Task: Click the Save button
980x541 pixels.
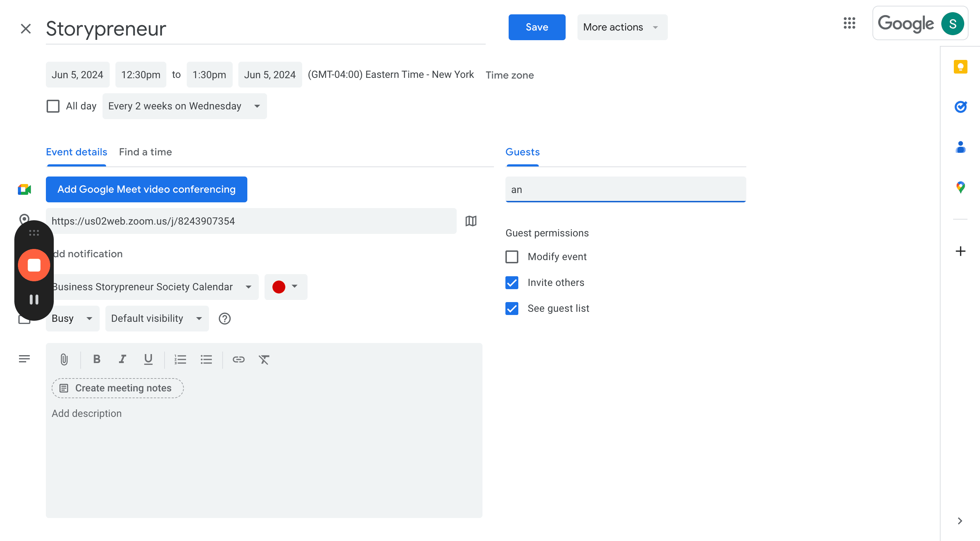Action: (x=537, y=27)
